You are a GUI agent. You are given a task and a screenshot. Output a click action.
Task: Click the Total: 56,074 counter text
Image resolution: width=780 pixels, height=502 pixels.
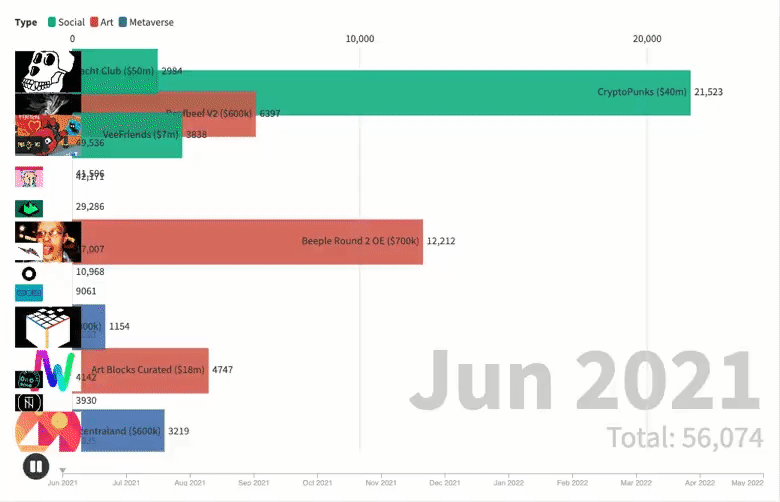tap(684, 438)
